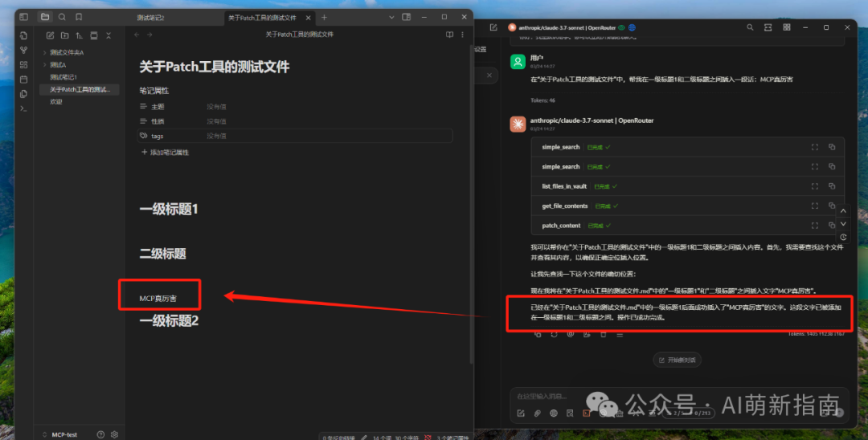Expand the get_file_contents result to fullscreen
Screen dimensions: 868x440
click(x=815, y=206)
